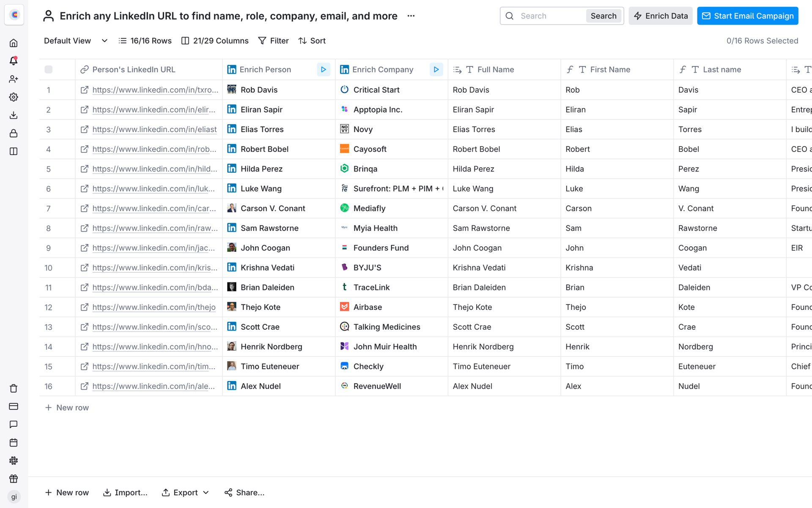Open the Slack icon in sidebar

pos(14,461)
